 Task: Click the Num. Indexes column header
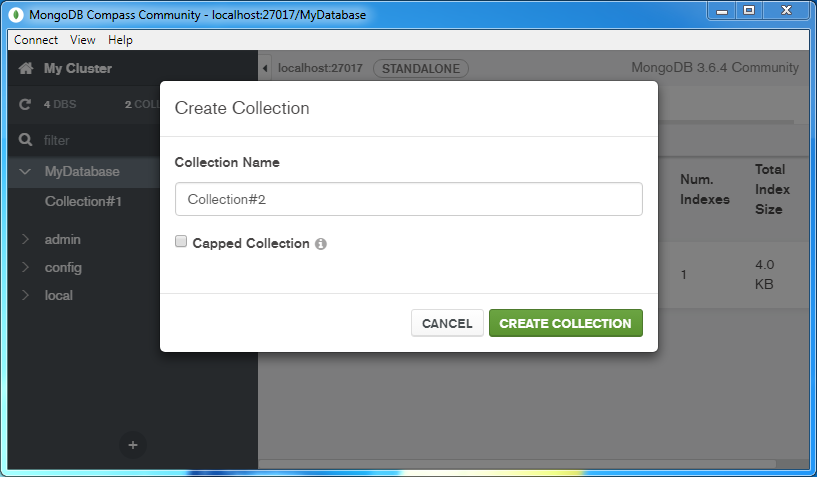point(704,189)
